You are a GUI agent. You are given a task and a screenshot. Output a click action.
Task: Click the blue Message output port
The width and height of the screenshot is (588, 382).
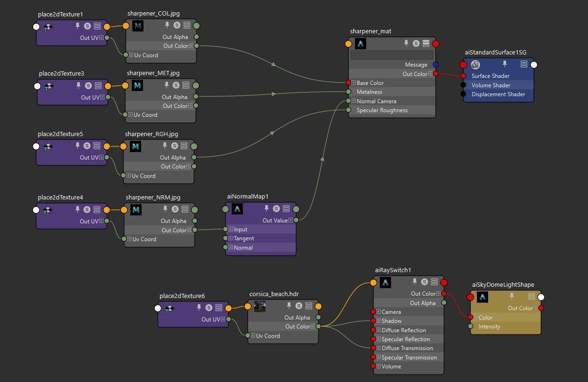pos(436,65)
